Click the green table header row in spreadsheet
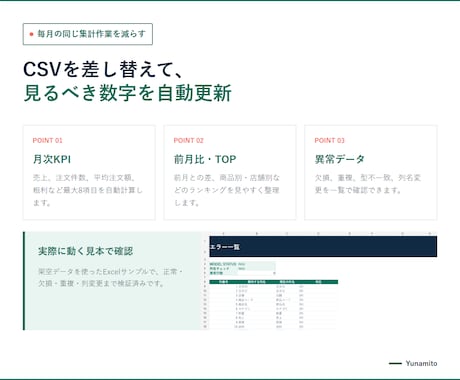Screen dimensions: 460x380 tap(274, 282)
